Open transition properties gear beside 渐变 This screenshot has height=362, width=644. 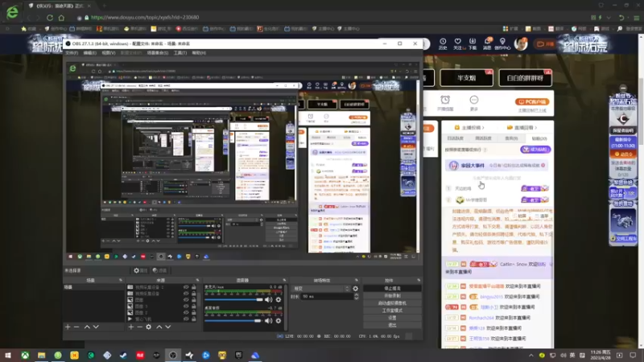click(355, 289)
